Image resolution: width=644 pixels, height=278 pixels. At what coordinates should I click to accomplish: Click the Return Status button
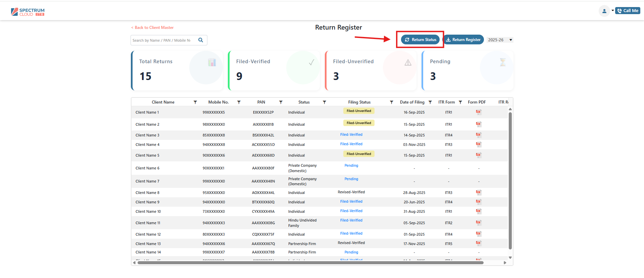pyautogui.click(x=420, y=40)
